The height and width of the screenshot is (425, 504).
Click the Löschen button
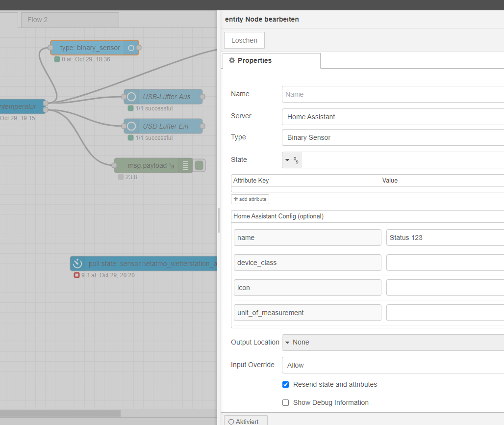[x=244, y=40]
